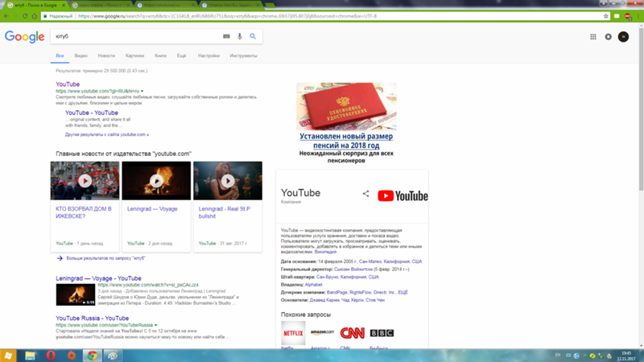
Task: Go back with the browser back arrow
Action: [6, 16]
